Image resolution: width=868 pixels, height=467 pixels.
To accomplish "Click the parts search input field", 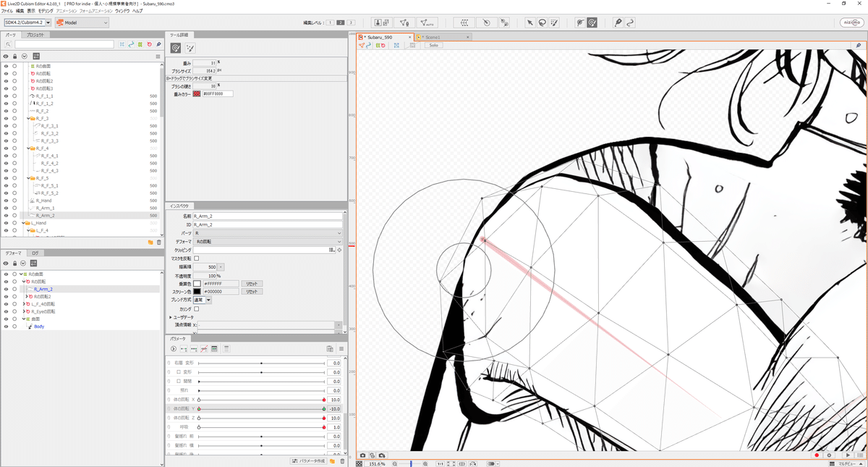I will [64, 45].
